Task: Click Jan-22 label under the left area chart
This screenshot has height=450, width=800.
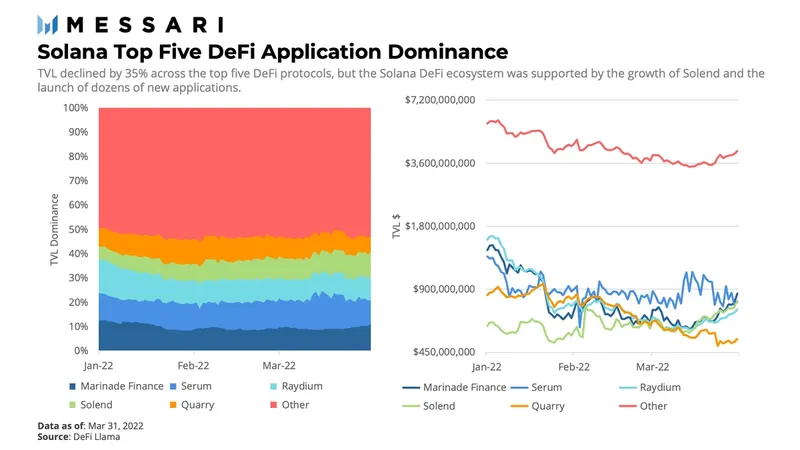Action: point(98,366)
